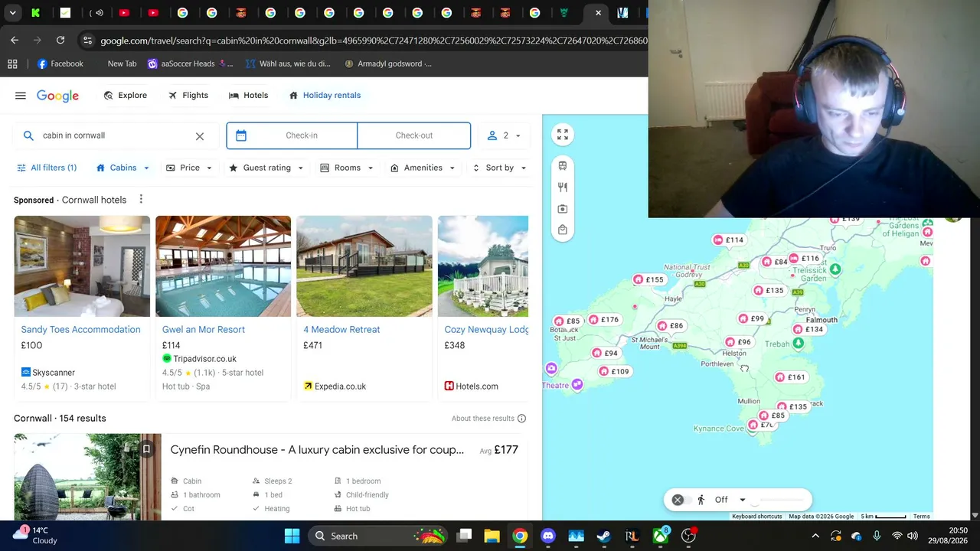Select the £155 price marker on map
The image size is (980, 551).
coord(648,279)
